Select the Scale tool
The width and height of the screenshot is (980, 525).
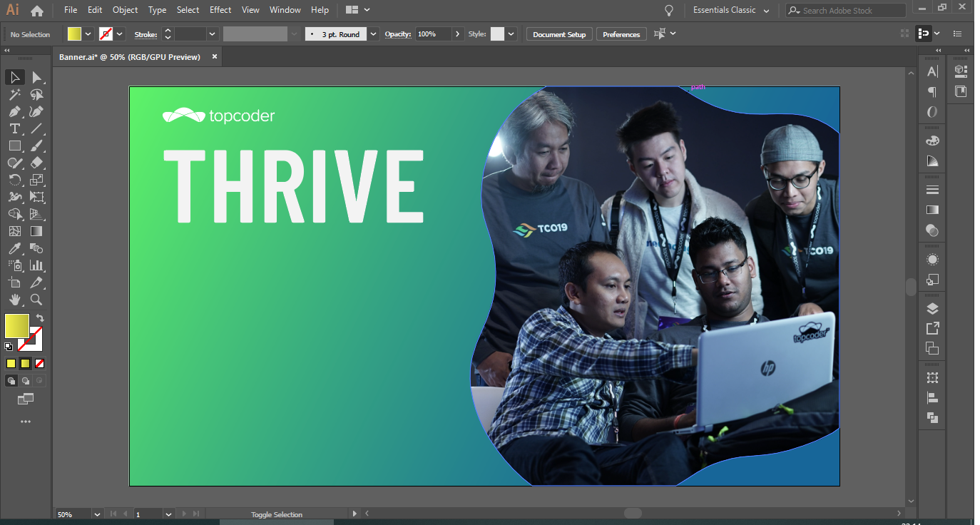click(37, 180)
